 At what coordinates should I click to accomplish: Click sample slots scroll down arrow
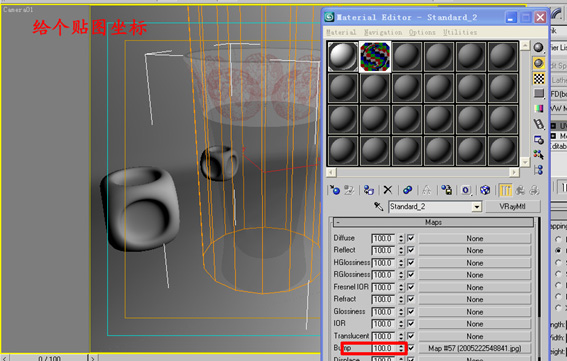point(525,162)
